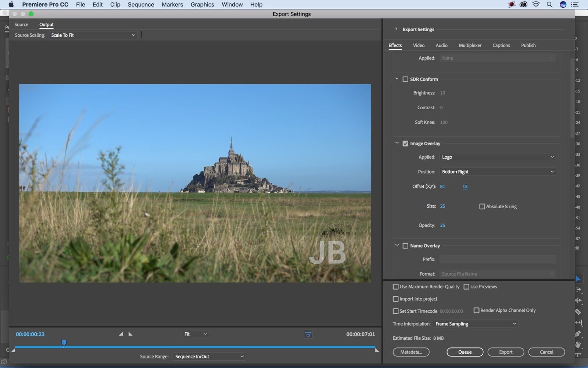Click the Queue button
Viewport: 588px width, 368px height.
465,352
